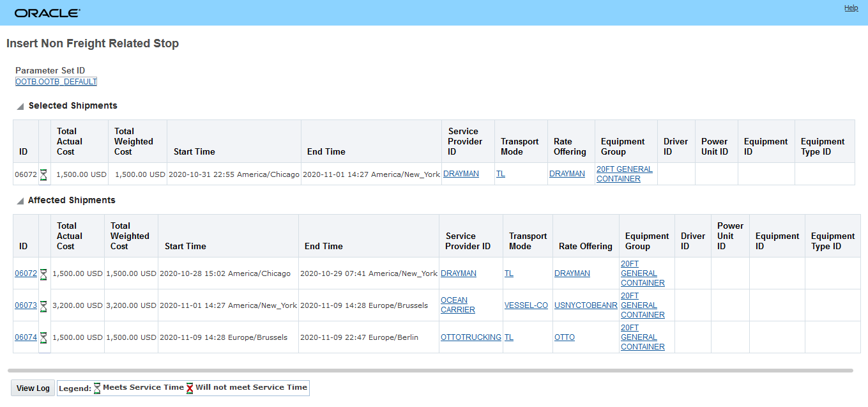
Task: Click start time 2020-10-31 22:55 America/Chicago
Action: (x=234, y=174)
